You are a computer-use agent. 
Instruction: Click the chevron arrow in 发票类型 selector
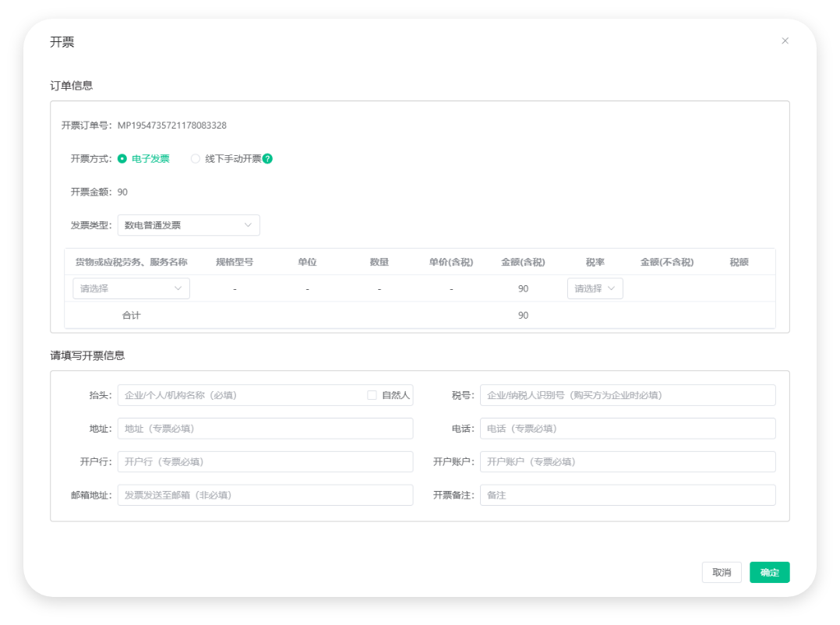(249, 225)
